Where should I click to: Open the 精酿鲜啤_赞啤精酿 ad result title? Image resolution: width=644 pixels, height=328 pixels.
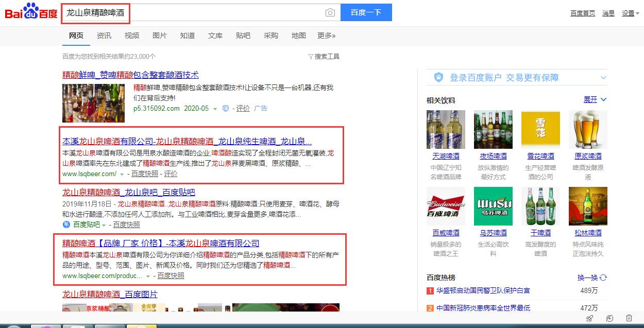pyautogui.click(x=130, y=75)
